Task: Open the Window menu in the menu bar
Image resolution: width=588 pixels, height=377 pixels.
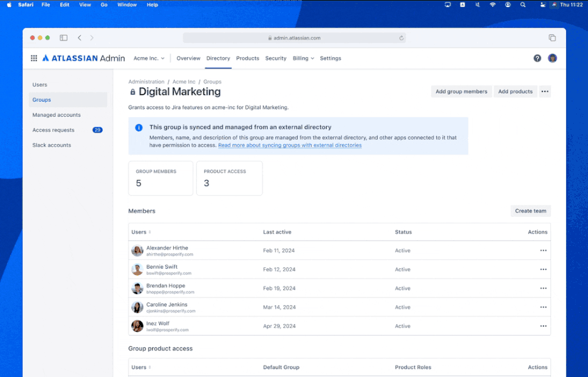Action: click(127, 5)
